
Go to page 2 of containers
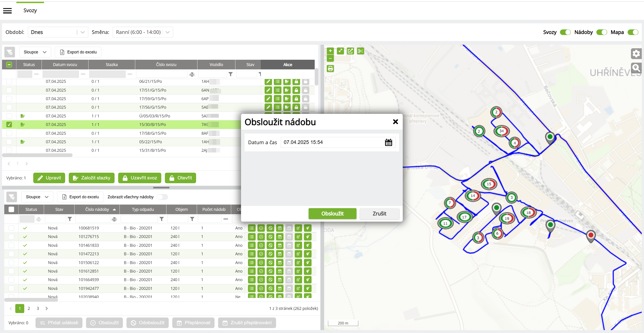pyautogui.click(x=29, y=309)
